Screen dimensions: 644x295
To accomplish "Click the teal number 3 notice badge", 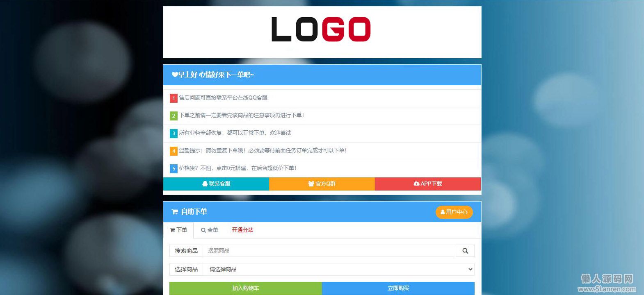I will [x=174, y=134].
